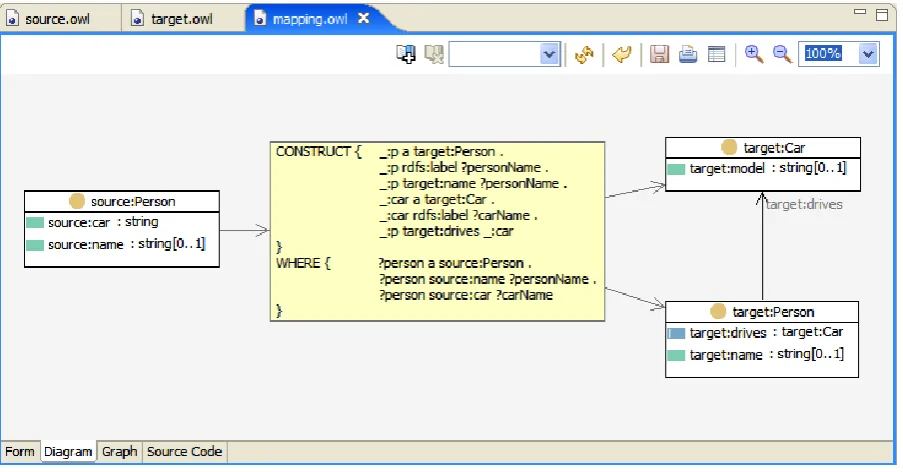The image size is (903, 472).
Task: Click the zoom in magnifier icon
Action: pyautogui.click(x=754, y=54)
